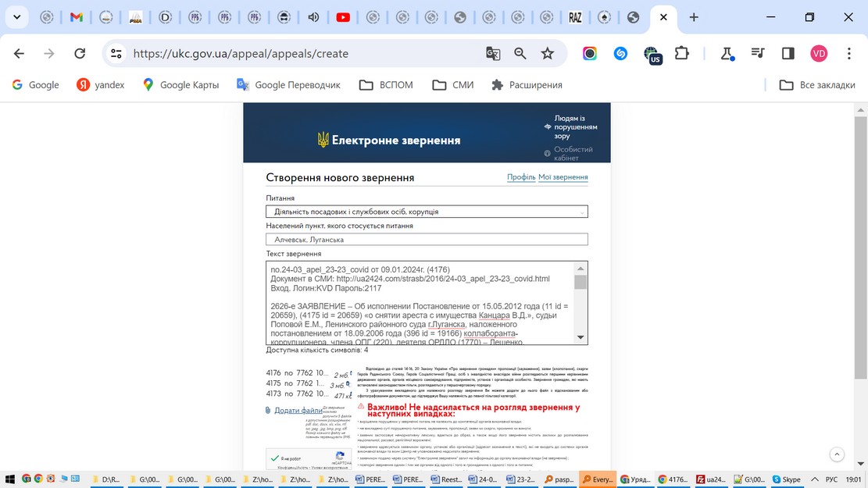The width and height of the screenshot is (868, 488).
Task: Close the current active browser tab
Action: [663, 17]
